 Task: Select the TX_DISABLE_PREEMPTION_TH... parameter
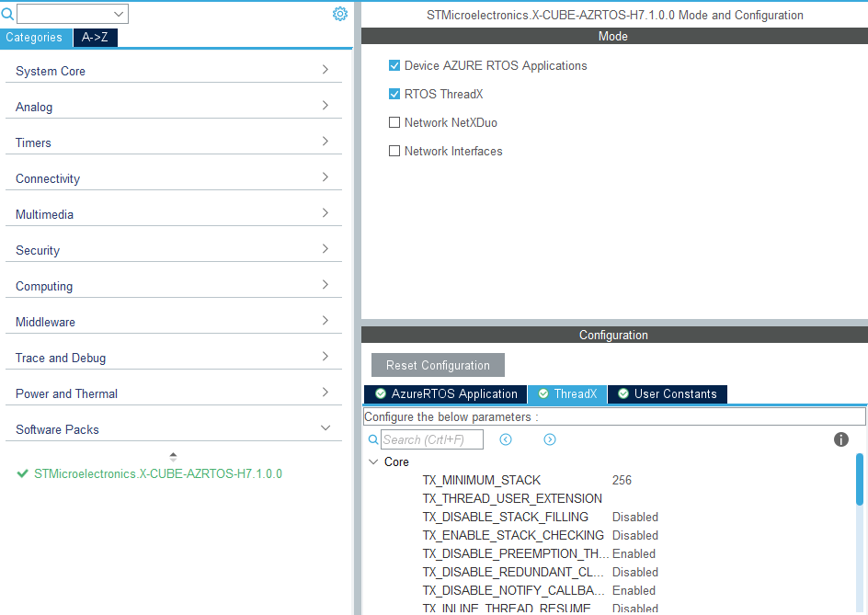515,553
